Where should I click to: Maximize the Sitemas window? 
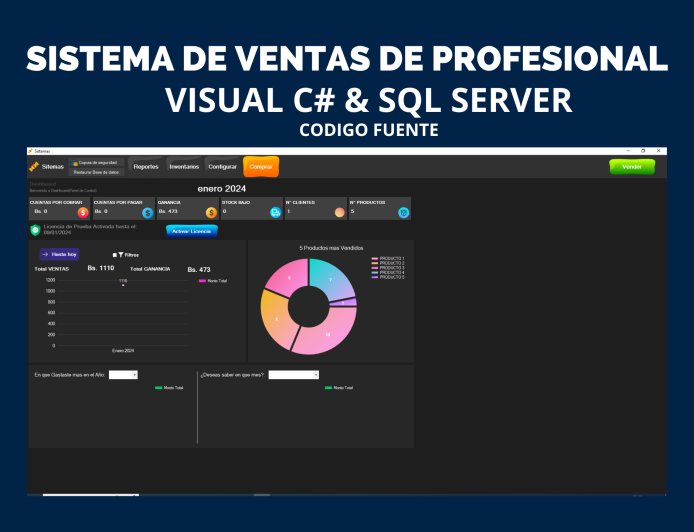(643, 151)
